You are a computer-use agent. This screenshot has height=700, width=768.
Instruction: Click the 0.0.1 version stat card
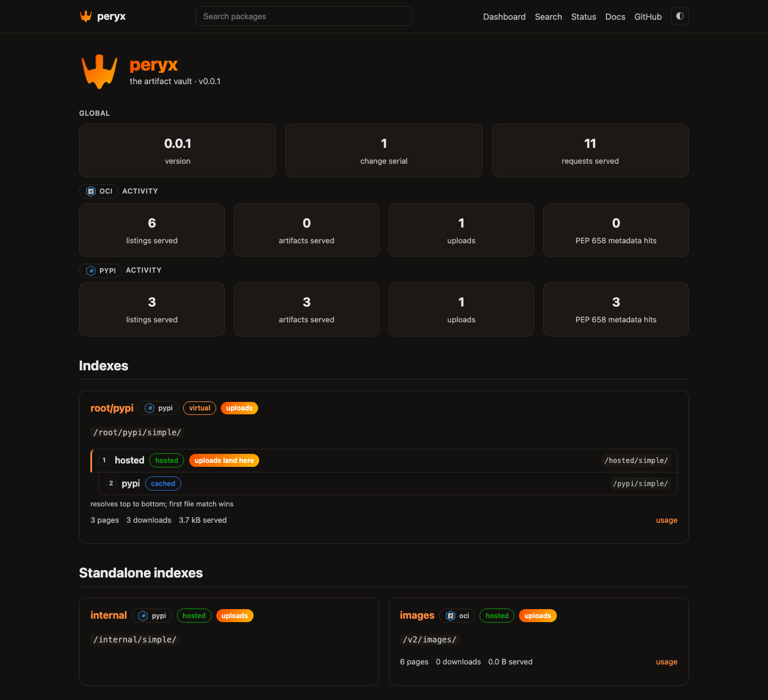click(x=177, y=151)
